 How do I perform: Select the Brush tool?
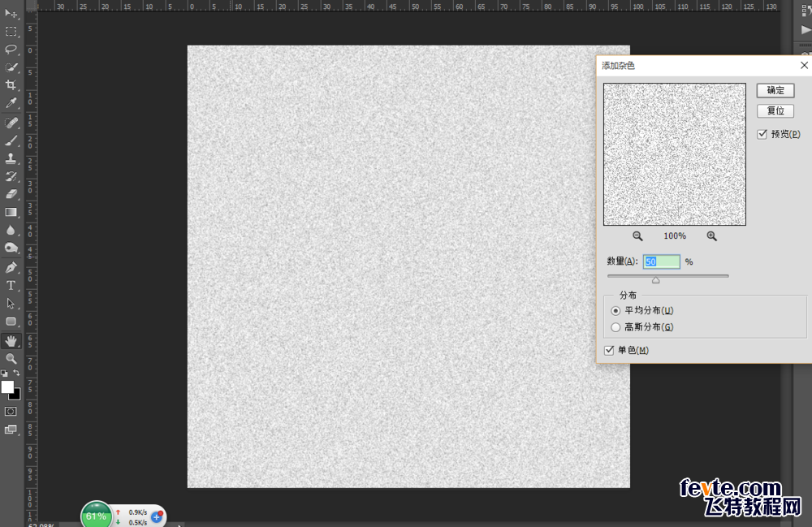(x=11, y=140)
